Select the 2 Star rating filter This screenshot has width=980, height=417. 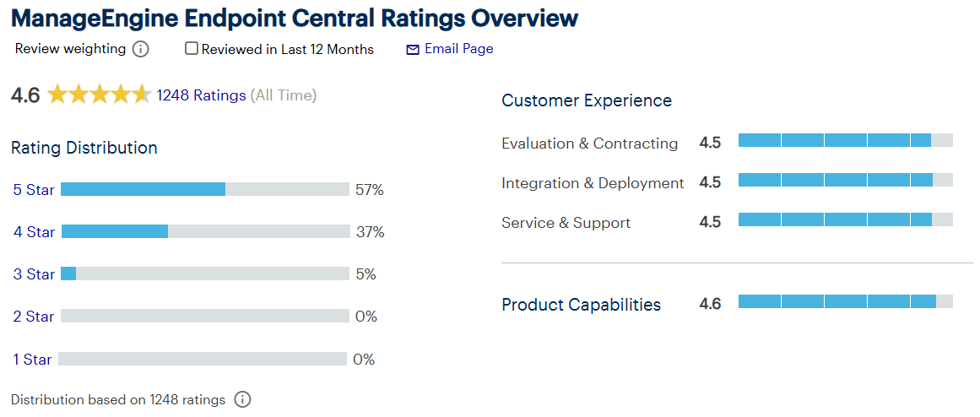(x=34, y=317)
